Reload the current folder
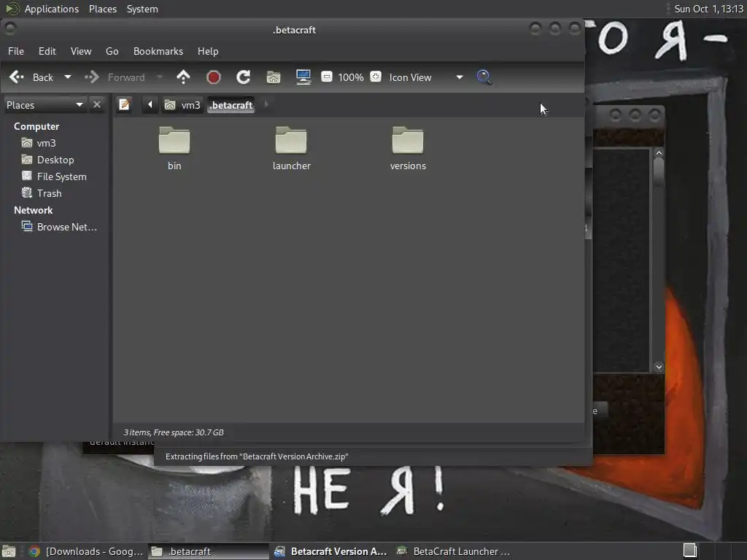 pyautogui.click(x=244, y=77)
